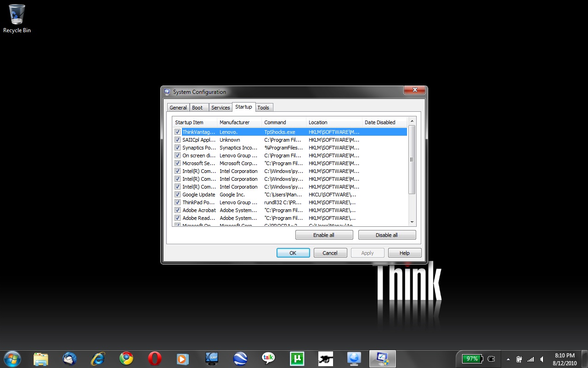Sort by the Date Disabled column header

[384, 122]
